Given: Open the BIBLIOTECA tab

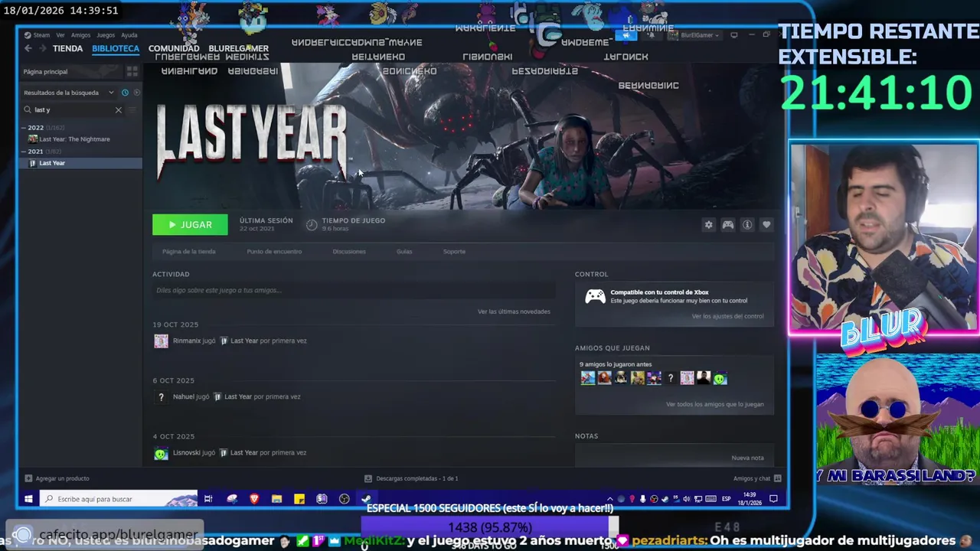Looking at the screenshot, I should tap(116, 48).
